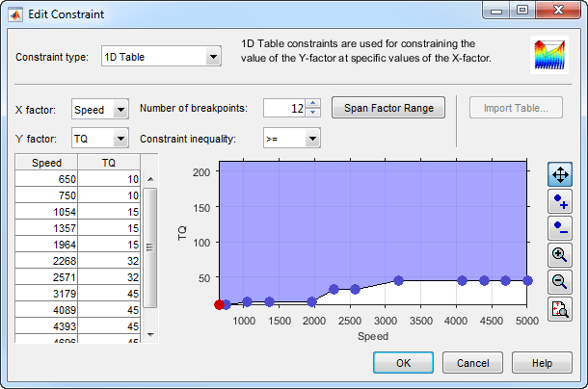
Task: Select the TQ cell in row 1054
Action: (109, 212)
